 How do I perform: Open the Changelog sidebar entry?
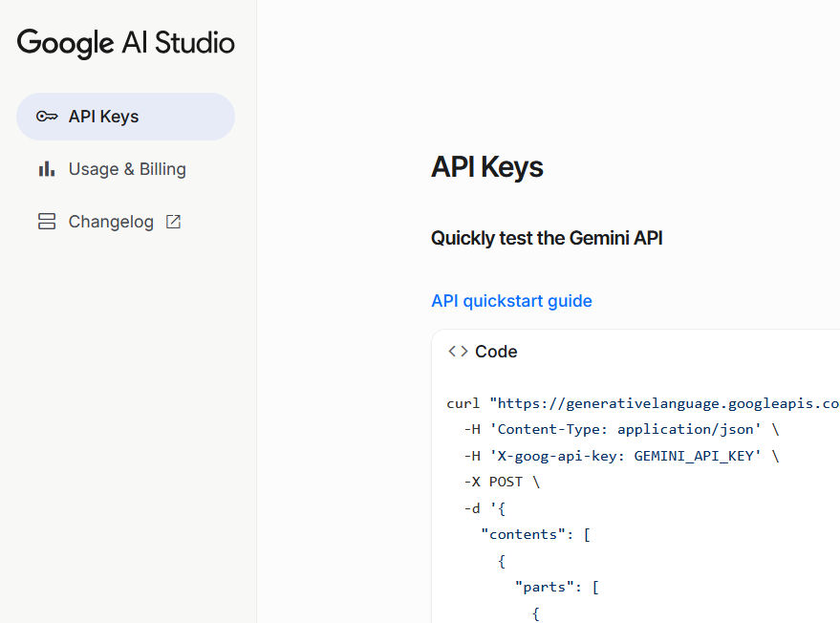[x=111, y=222]
